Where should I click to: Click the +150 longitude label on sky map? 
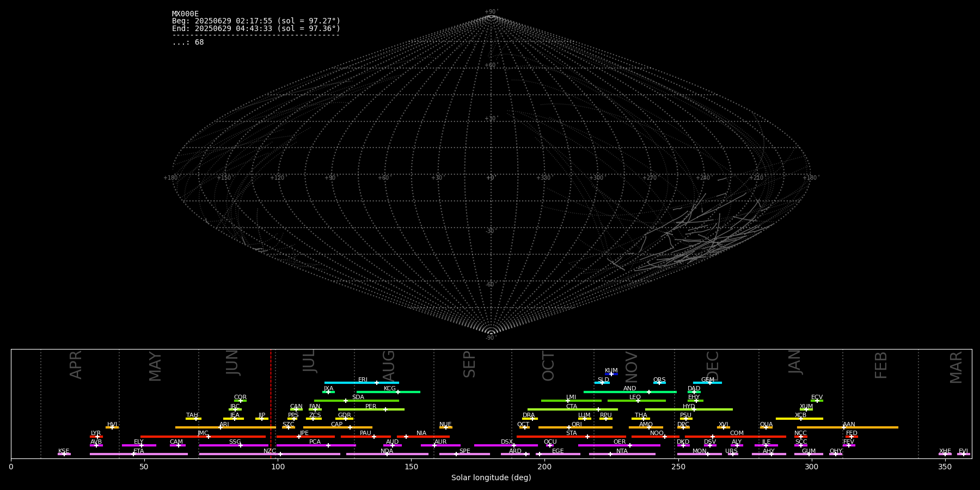click(x=224, y=177)
